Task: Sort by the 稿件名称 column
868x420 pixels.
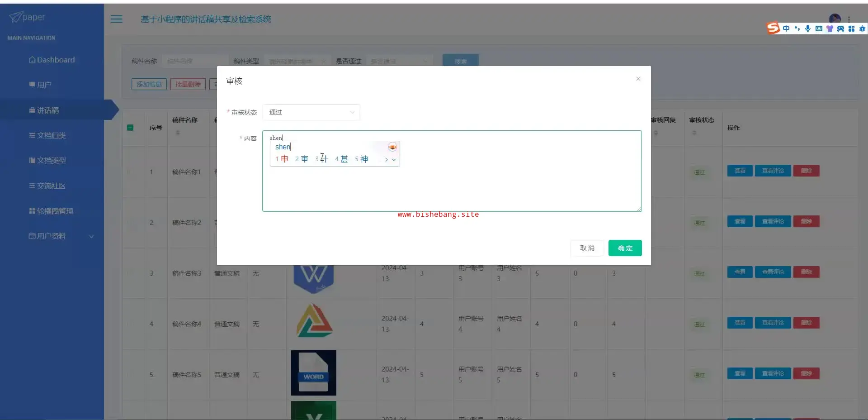Action: click(x=178, y=133)
